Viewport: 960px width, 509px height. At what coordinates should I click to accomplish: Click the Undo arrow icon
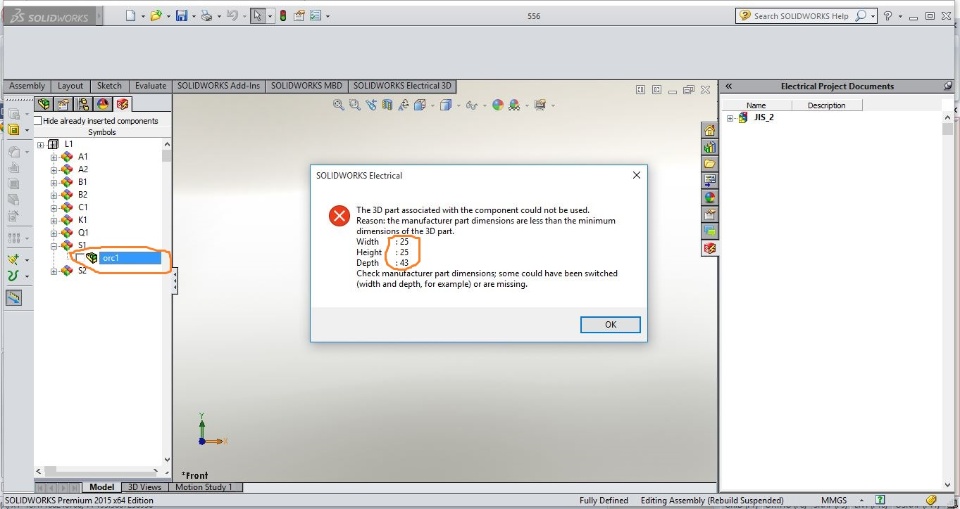click(x=232, y=16)
